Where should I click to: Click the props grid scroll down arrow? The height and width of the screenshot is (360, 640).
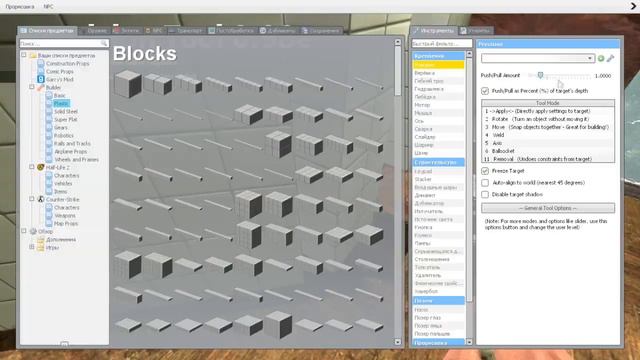(398, 342)
